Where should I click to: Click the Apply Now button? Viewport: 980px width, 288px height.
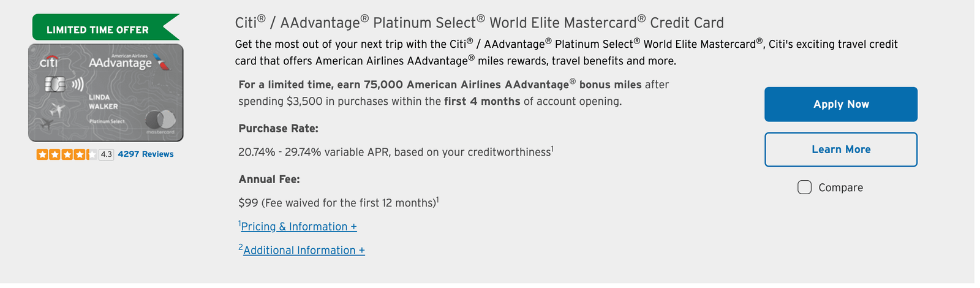click(840, 104)
